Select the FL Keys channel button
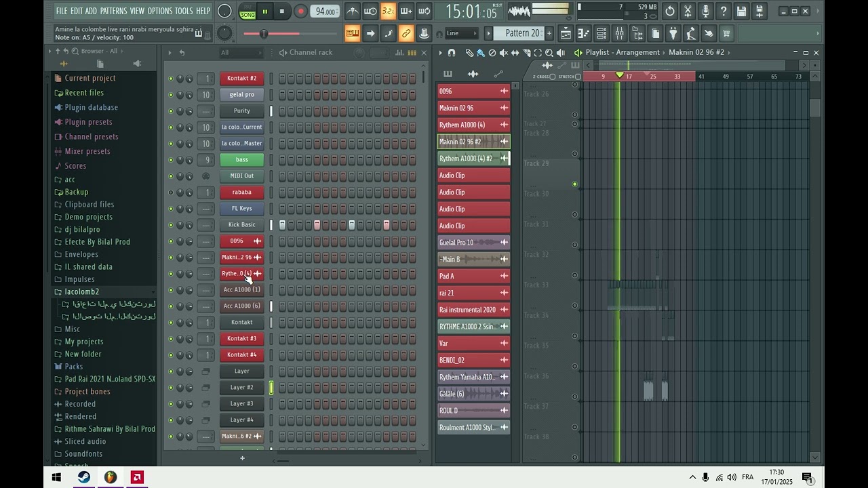 tap(241, 209)
